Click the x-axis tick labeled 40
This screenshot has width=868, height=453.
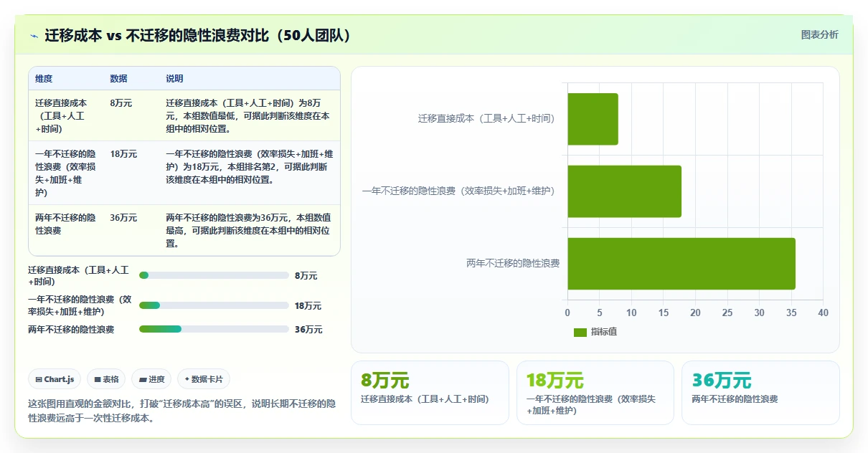point(823,313)
